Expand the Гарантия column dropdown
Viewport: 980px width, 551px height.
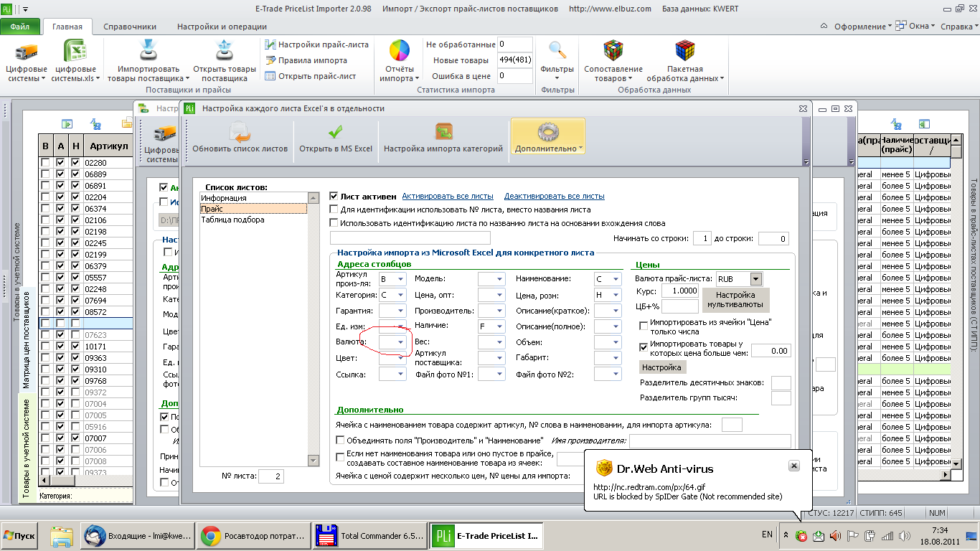(400, 311)
